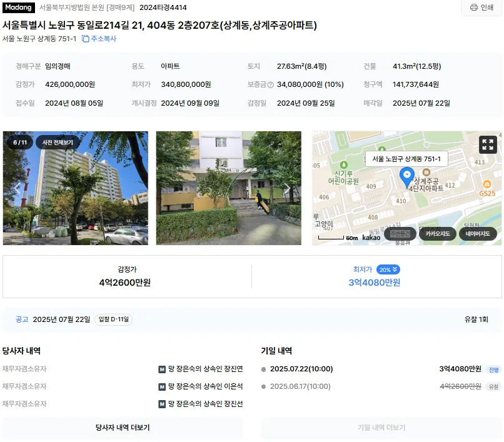Expand map with fullscreen icon

point(488,144)
